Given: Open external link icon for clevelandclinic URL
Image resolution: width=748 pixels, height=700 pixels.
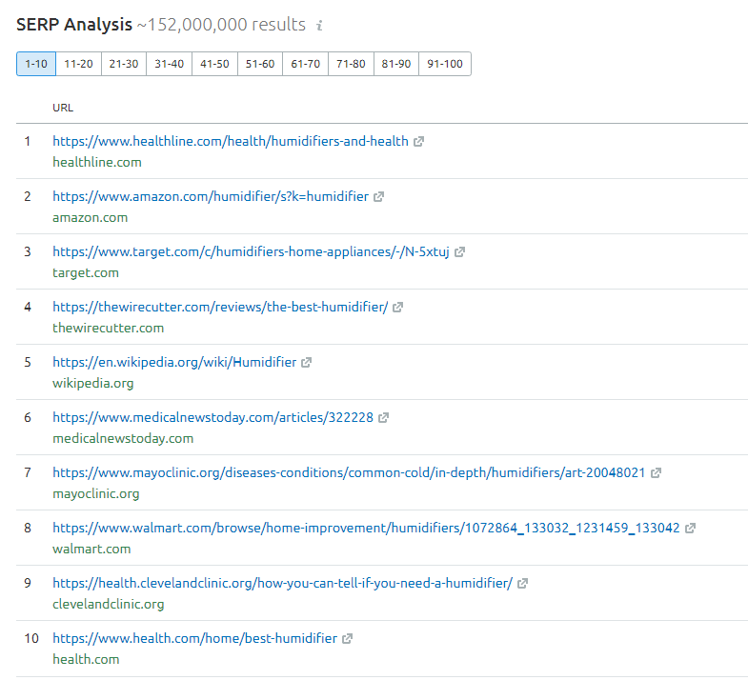Looking at the screenshot, I should (x=522, y=584).
